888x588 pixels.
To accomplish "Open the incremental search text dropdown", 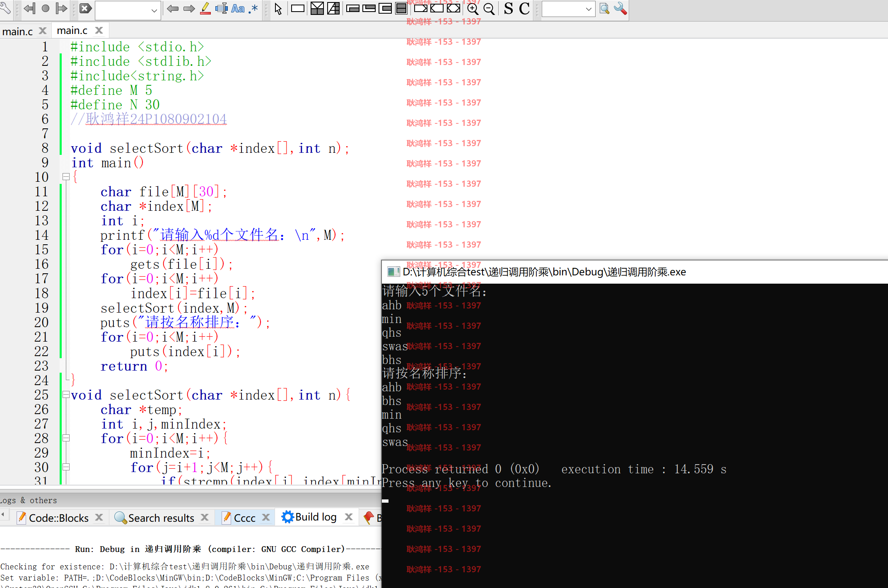I will click(154, 10).
